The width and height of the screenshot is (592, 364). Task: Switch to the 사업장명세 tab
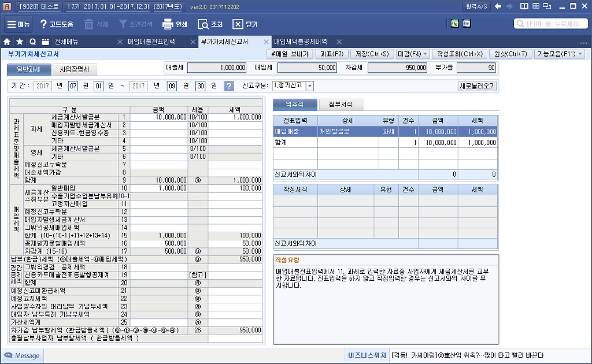pyautogui.click(x=75, y=69)
